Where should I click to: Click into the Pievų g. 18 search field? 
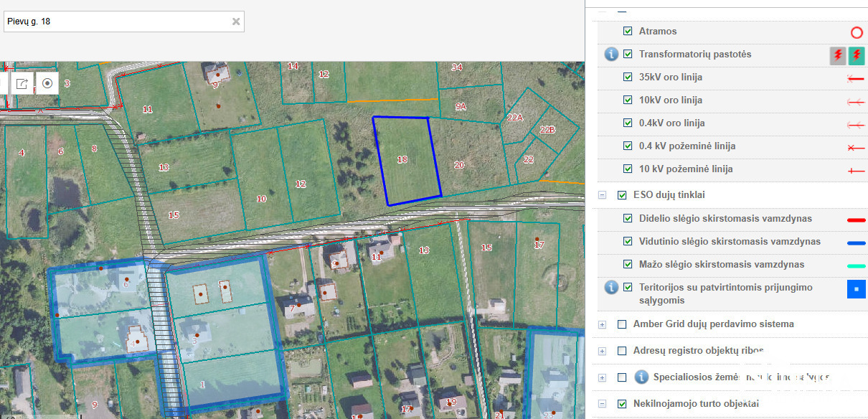pos(115,22)
